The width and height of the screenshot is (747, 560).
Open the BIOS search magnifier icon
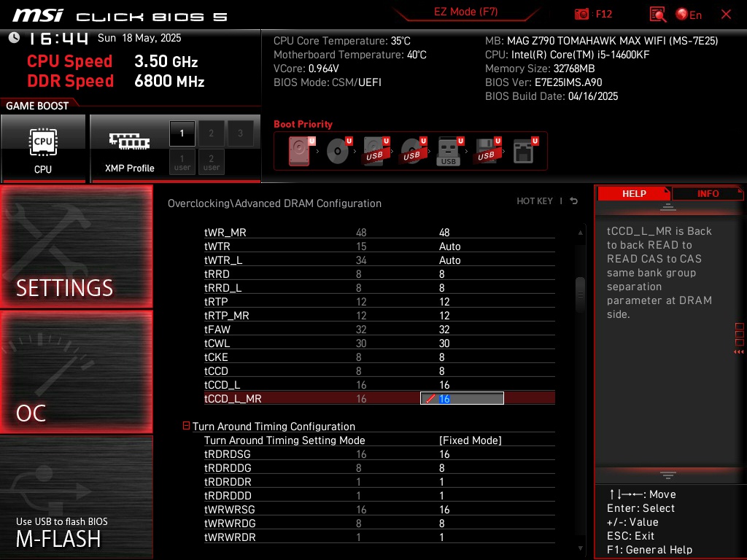click(657, 15)
